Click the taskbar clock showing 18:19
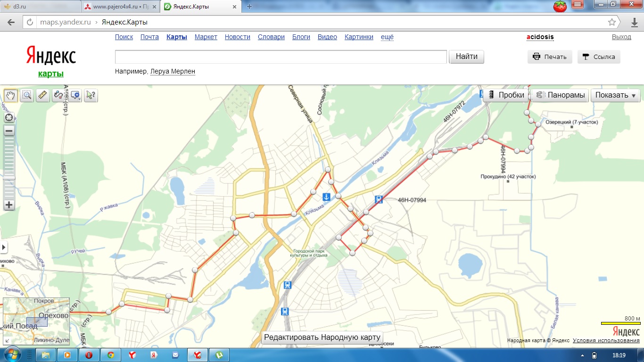This screenshot has width=644, height=362. click(619, 355)
